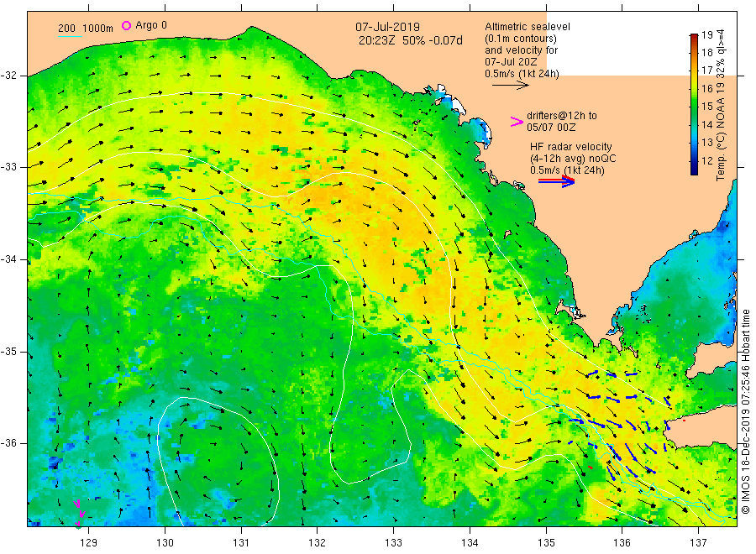Image resolution: width=756 pixels, height=554 pixels.
Task: Click the longitude label 134
Action: tap(470, 543)
